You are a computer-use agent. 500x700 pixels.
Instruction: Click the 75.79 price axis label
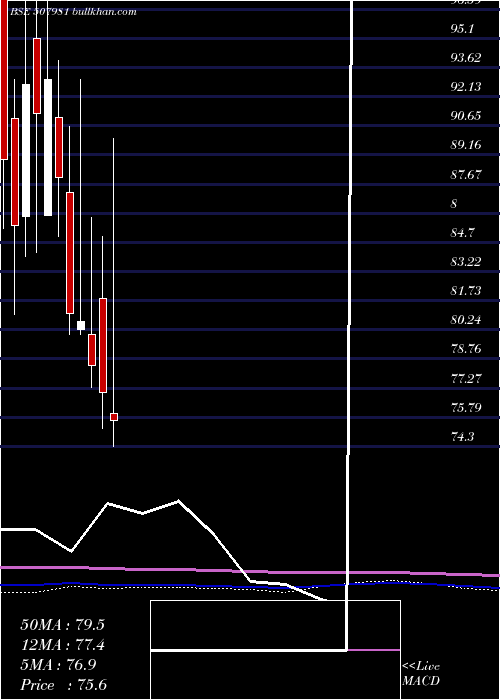coord(466,408)
